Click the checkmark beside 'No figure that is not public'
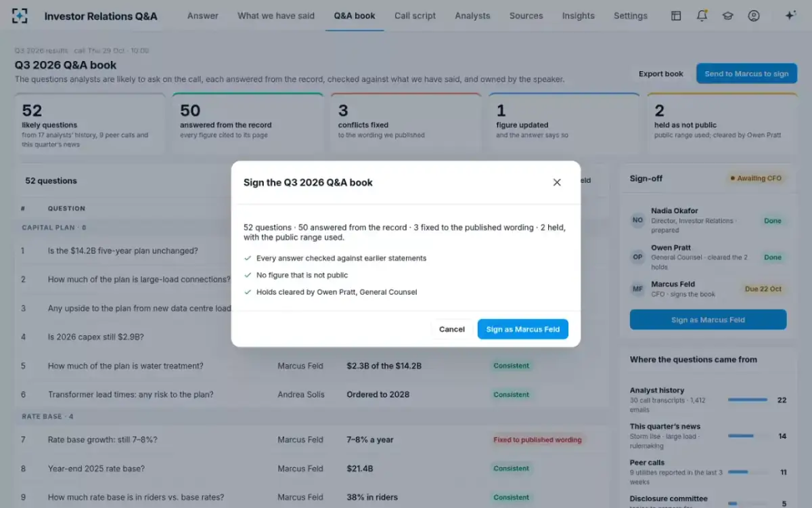Image resolution: width=812 pixels, height=508 pixels. point(248,275)
